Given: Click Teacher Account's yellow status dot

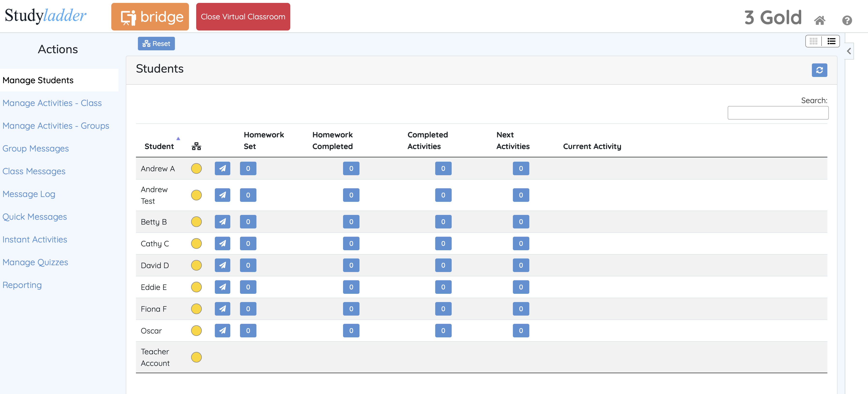Looking at the screenshot, I should [x=196, y=357].
